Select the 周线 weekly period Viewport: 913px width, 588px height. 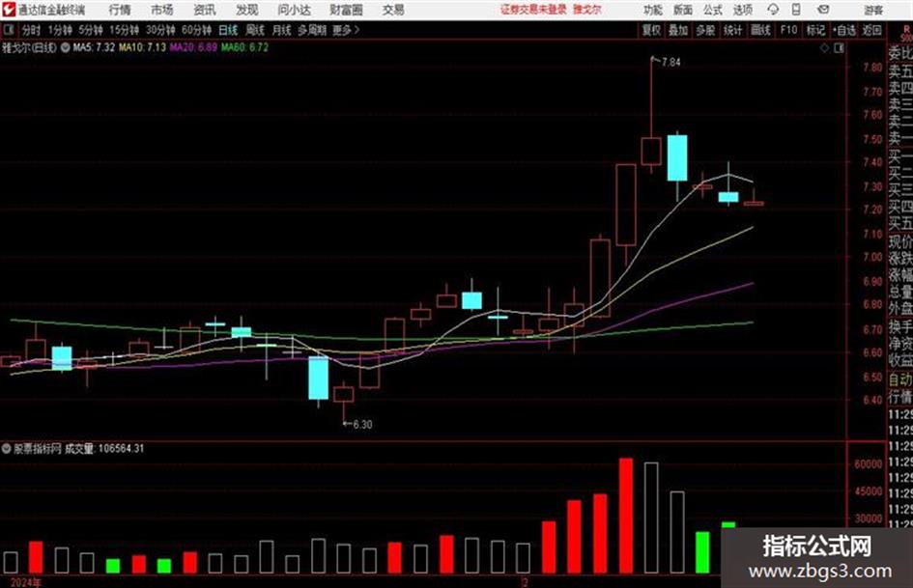click(255, 30)
